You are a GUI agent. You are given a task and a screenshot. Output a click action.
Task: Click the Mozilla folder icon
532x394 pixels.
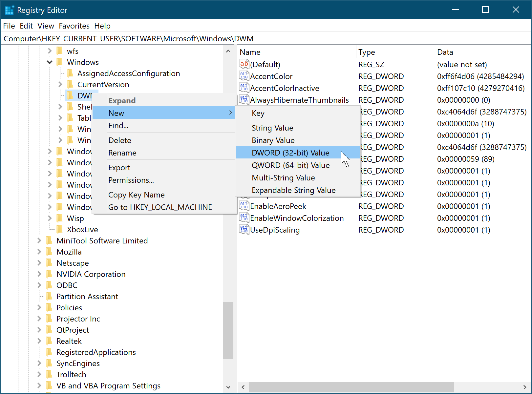(x=49, y=252)
